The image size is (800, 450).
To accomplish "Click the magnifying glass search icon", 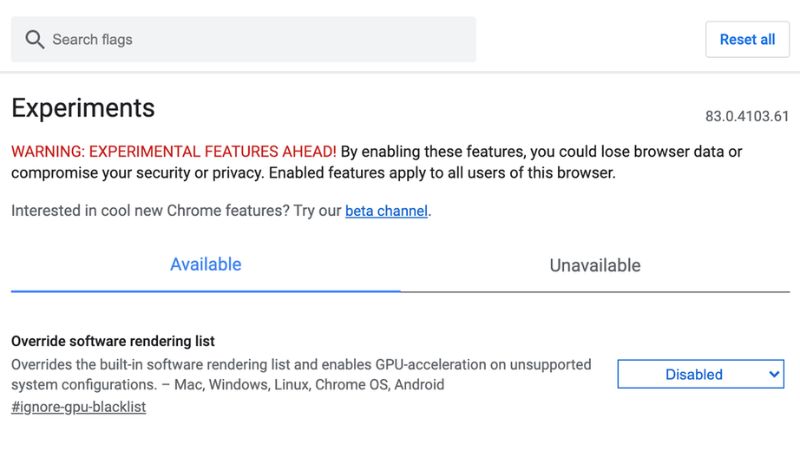I will coord(35,40).
